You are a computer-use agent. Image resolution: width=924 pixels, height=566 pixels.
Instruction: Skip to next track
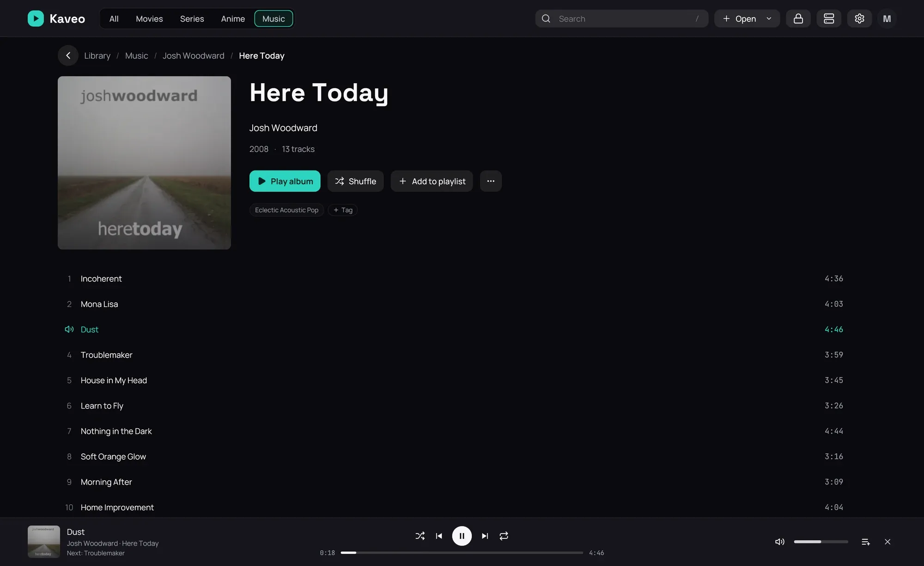pos(485,536)
